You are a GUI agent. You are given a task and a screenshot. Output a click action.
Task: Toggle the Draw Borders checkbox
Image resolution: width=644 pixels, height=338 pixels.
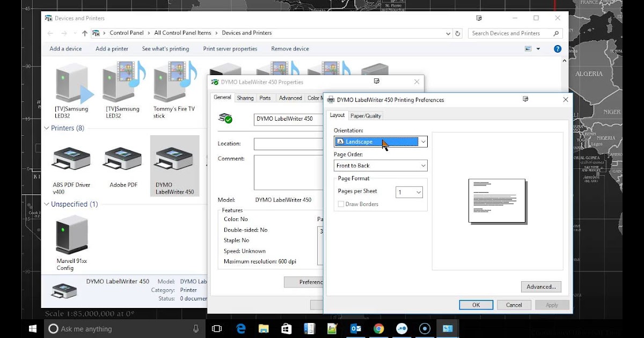click(341, 204)
